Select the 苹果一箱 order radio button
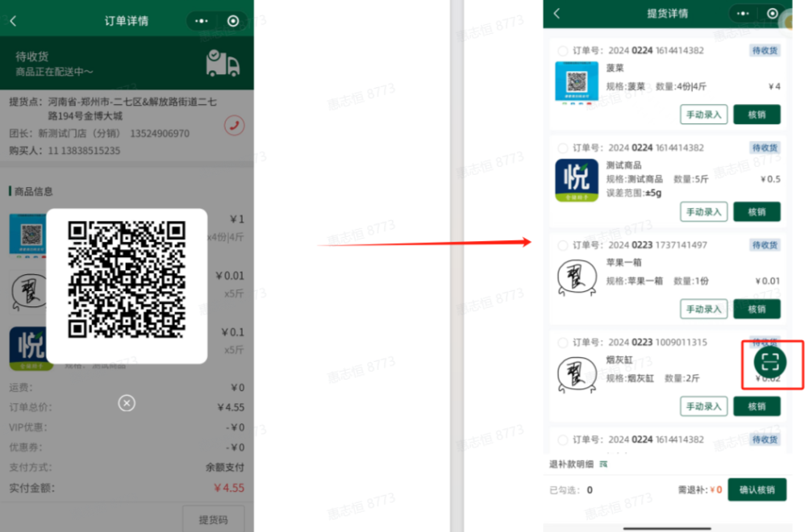 point(563,245)
